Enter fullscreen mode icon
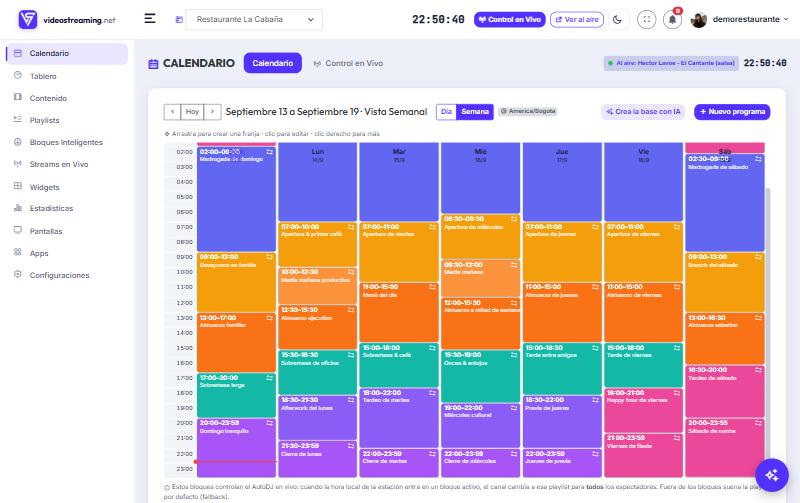800x503 pixels. click(646, 19)
